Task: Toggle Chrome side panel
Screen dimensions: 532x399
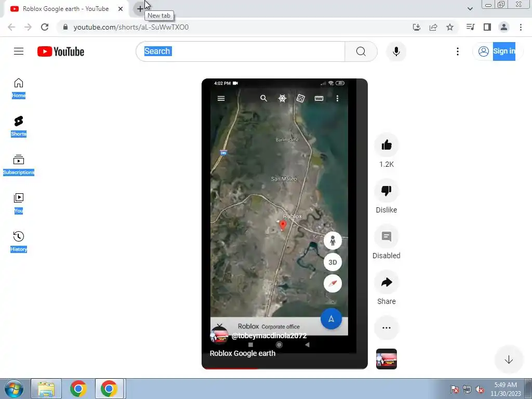Action: [487, 27]
